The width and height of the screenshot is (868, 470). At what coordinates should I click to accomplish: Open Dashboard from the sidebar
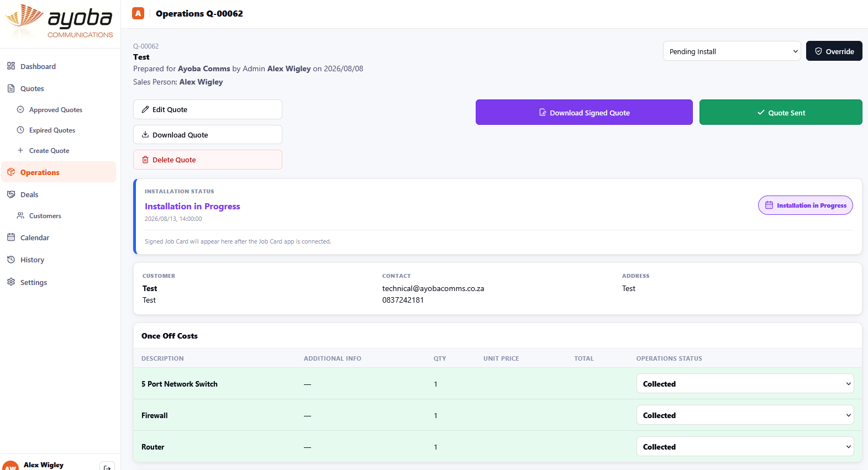(x=59, y=66)
